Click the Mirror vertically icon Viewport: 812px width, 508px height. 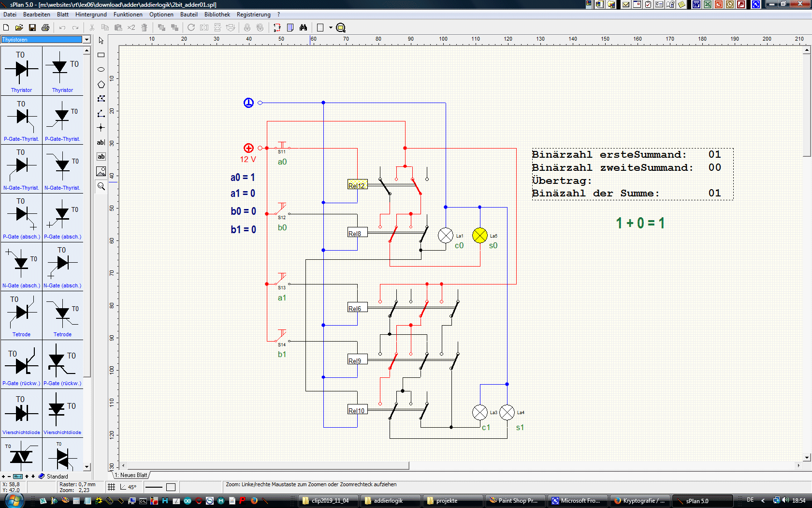[x=217, y=28]
